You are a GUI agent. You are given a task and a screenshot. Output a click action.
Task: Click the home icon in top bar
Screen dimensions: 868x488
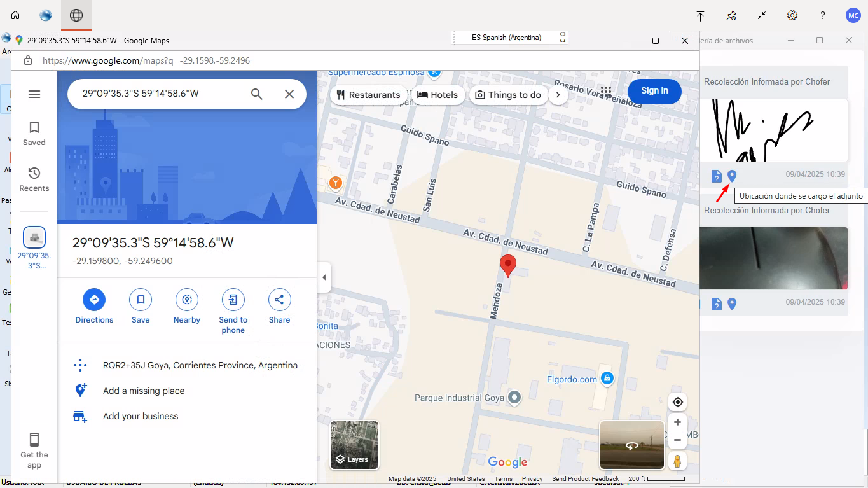click(x=15, y=15)
